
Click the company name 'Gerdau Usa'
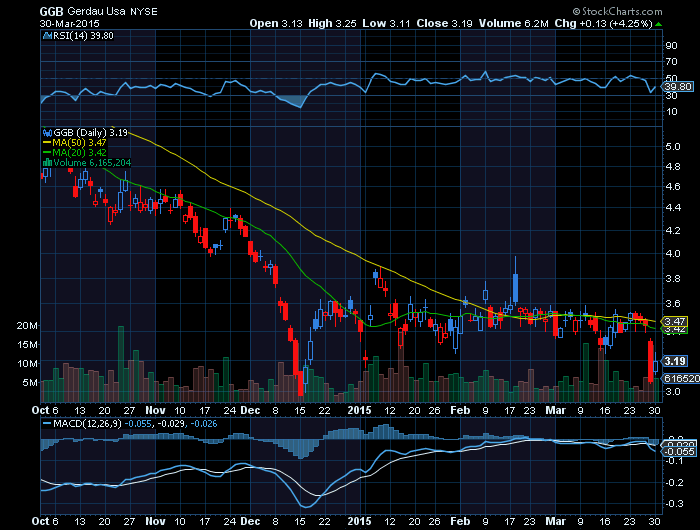point(96,12)
